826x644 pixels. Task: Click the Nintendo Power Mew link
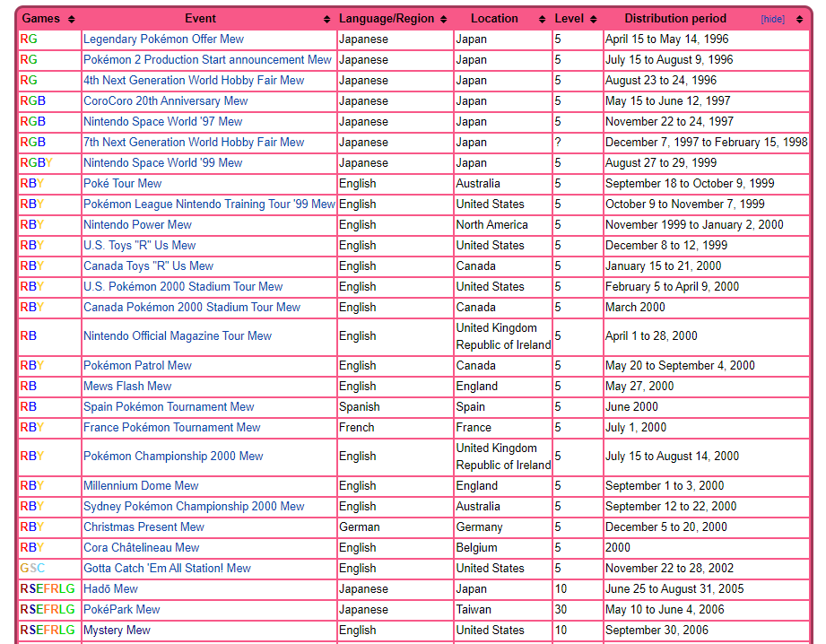[x=137, y=224]
